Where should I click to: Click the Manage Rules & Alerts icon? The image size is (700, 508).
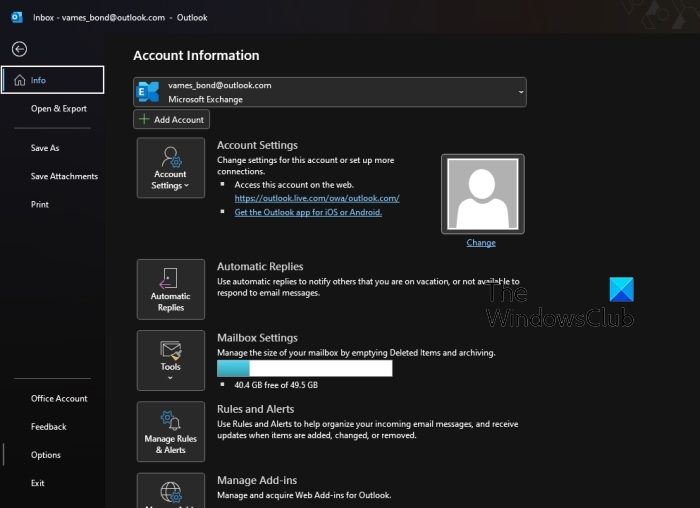(x=170, y=431)
